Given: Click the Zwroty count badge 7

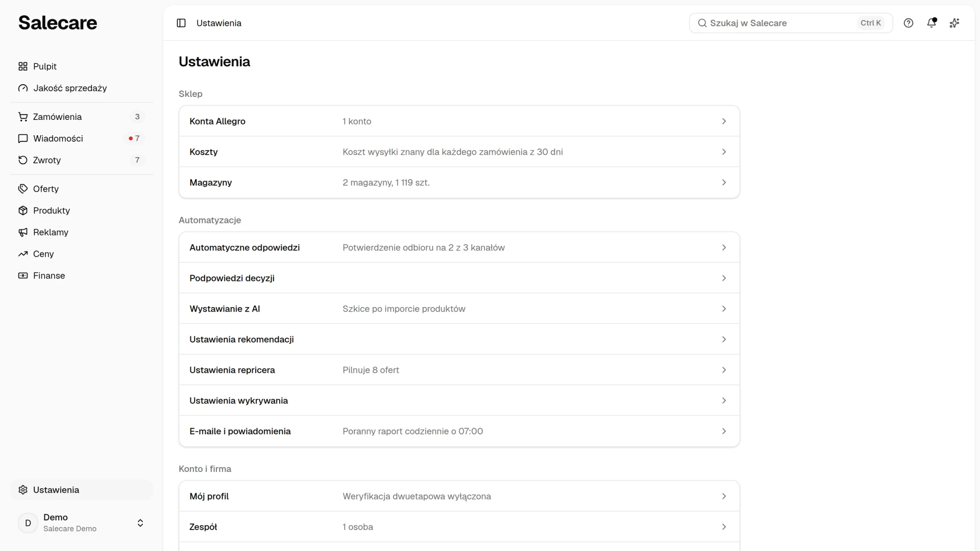Looking at the screenshot, I should pyautogui.click(x=137, y=160).
